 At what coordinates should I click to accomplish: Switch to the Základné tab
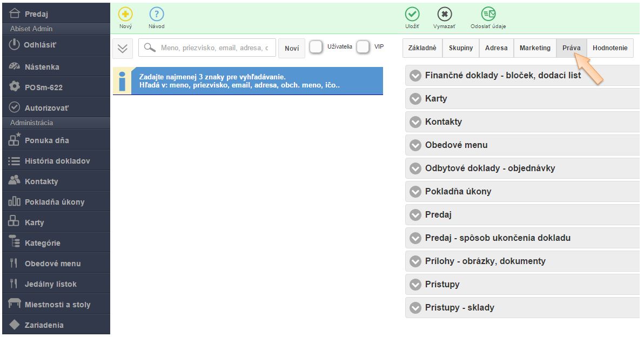[422, 48]
